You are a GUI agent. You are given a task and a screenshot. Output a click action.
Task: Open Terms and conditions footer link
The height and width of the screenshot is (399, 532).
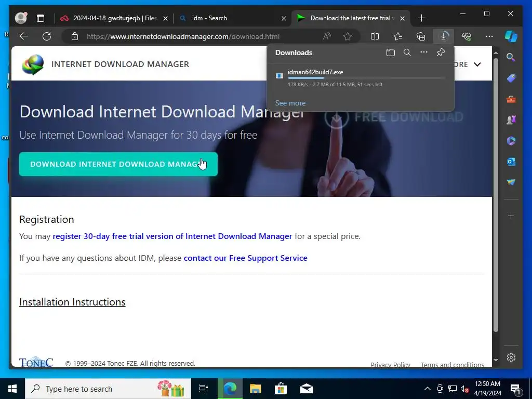pyautogui.click(x=453, y=365)
